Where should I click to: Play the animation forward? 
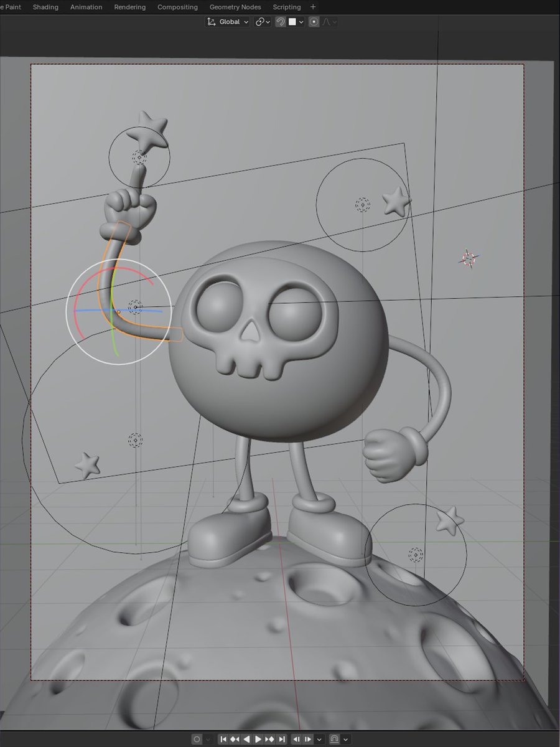click(x=258, y=739)
